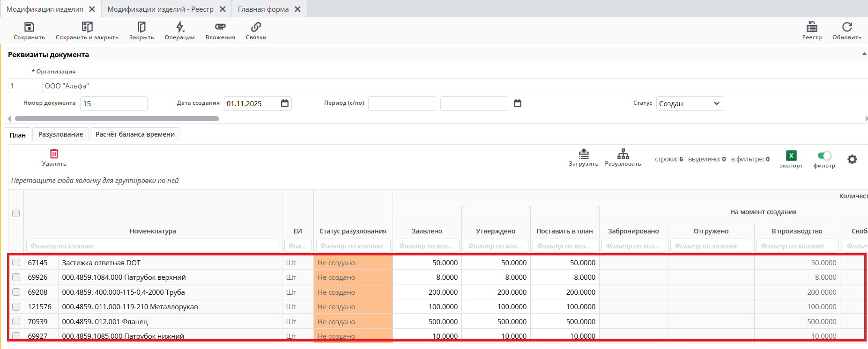Open the Дата создания calendar picker
Viewport: 868px width, 349px height.
[x=285, y=103]
